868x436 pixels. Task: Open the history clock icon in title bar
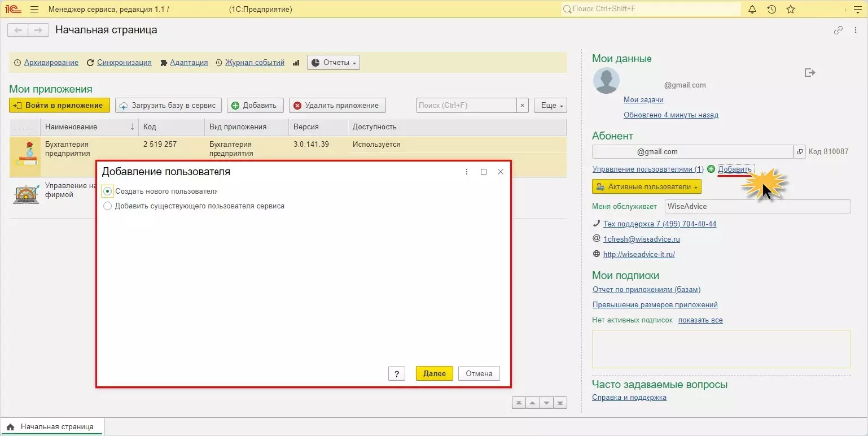(x=771, y=10)
